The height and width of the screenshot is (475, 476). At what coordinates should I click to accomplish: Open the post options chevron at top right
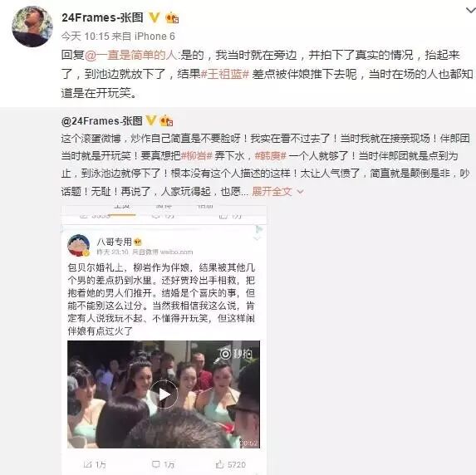[x=470, y=11]
